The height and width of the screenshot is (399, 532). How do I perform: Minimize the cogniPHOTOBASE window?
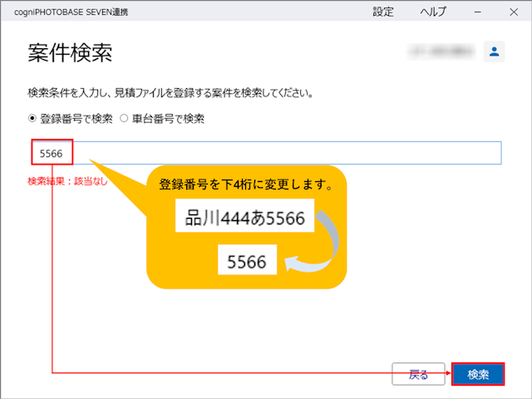point(478,12)
